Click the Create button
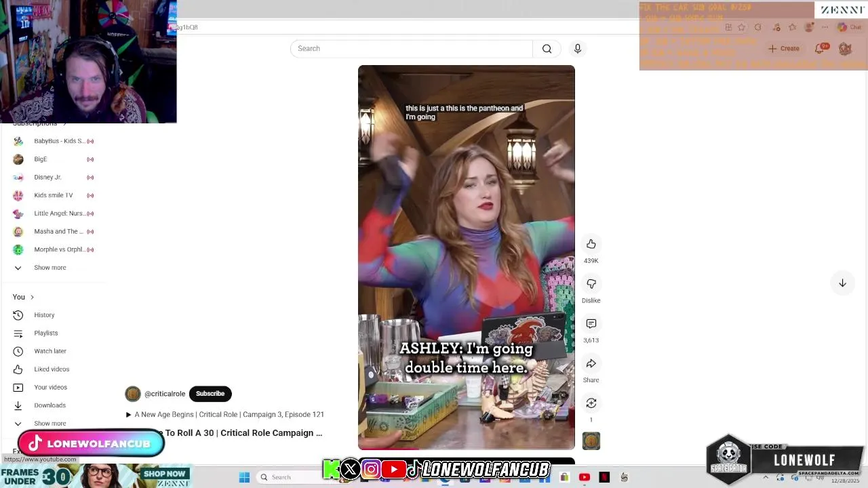 point(784,49)
